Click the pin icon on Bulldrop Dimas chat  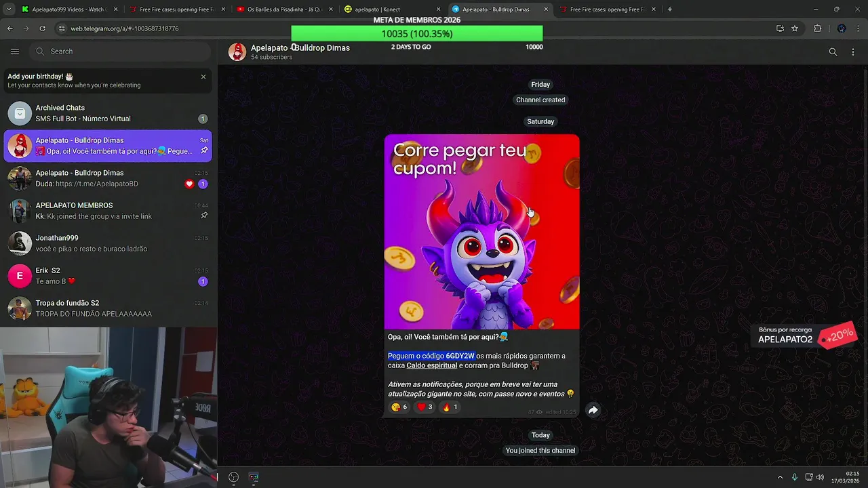click(204, 150)
